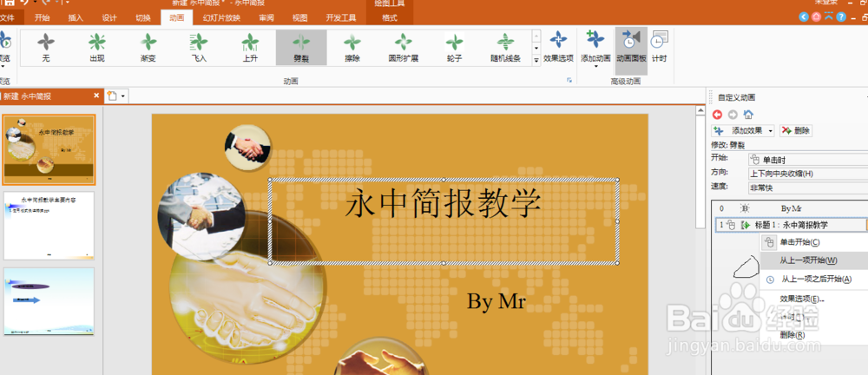The height and width of the screenshot is (375, 868).
Task: Select slide 3 thumbnail with blue arrow
Action: click(49, 300)
